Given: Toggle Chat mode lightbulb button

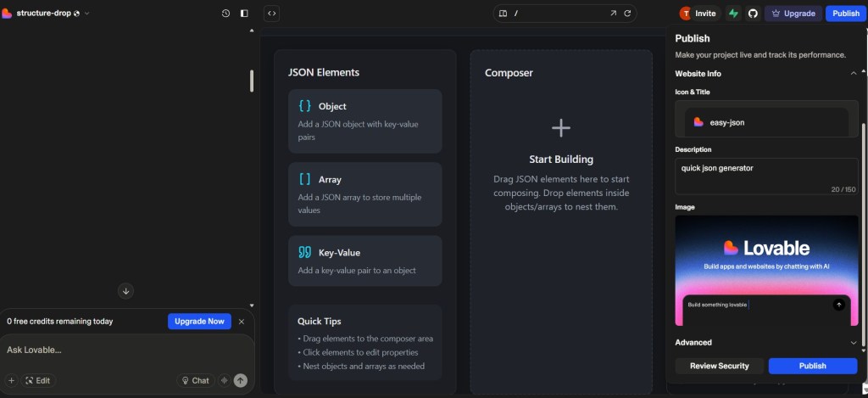Looking at the screenshot, I should (196, 380).
